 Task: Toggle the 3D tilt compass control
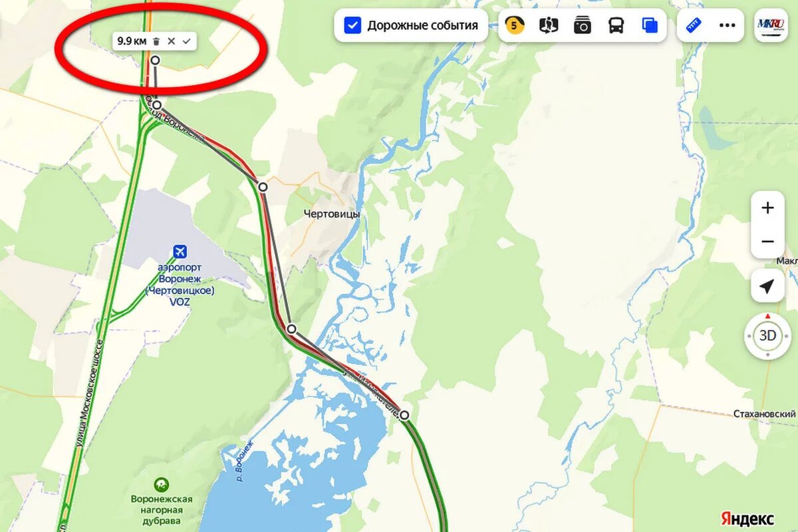[x=768, y=336]
